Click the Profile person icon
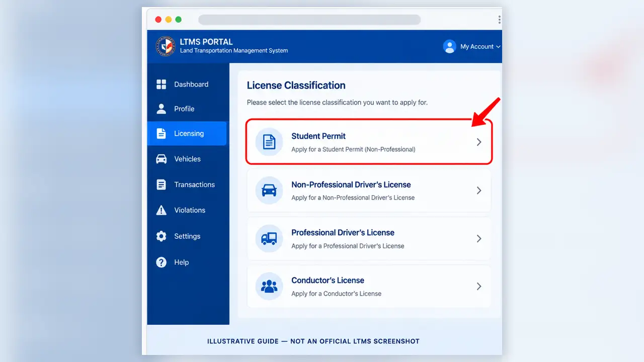 [161, 109]
